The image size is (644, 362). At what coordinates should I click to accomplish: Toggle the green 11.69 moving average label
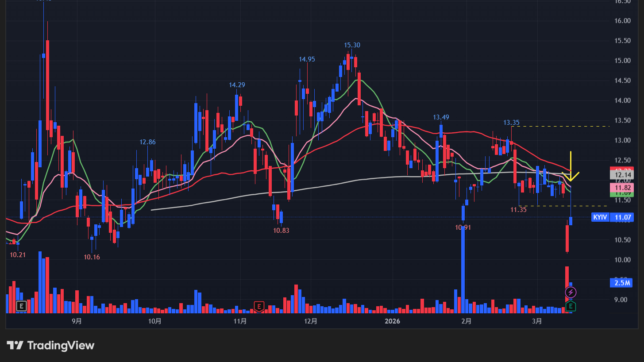click(x=621, y=195)
